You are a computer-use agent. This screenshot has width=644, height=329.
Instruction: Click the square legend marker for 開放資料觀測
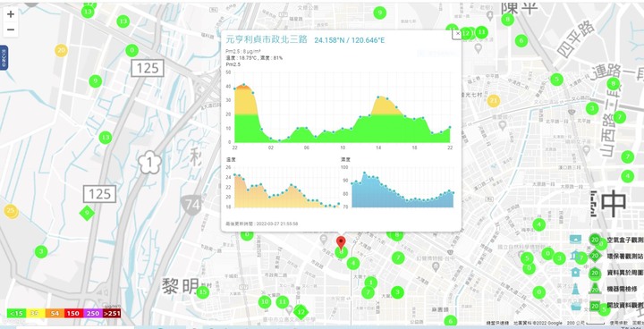tap(595, 306)
